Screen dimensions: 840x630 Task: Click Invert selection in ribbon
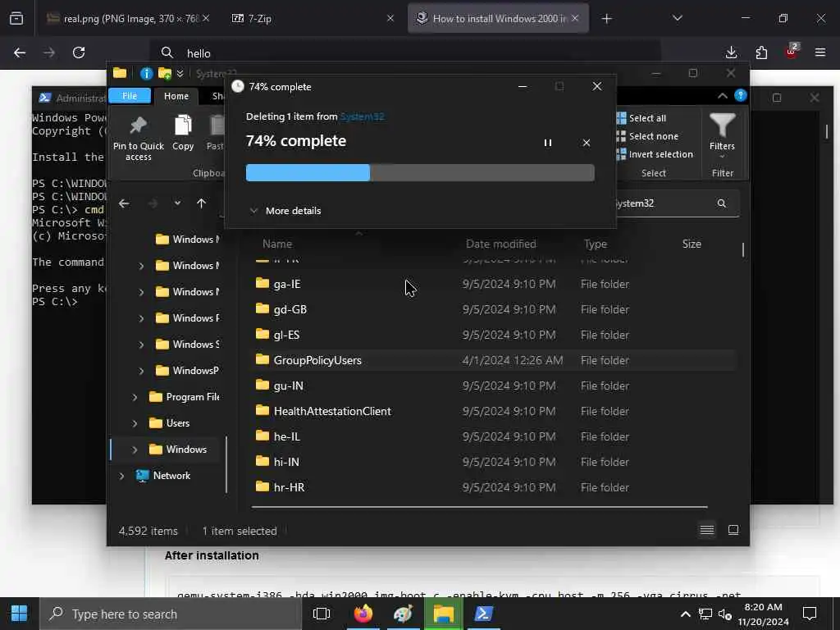coord(655,154)
